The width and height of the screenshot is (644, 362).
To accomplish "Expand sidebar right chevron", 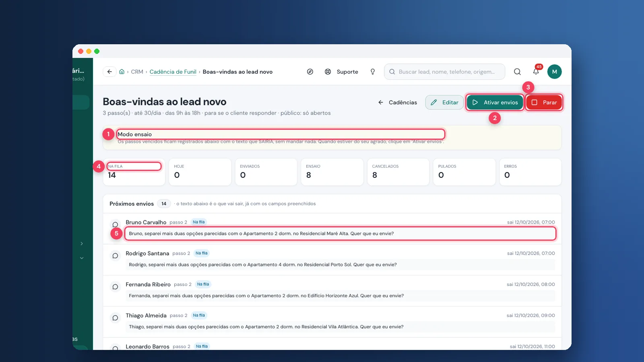I will pos(82,243).
